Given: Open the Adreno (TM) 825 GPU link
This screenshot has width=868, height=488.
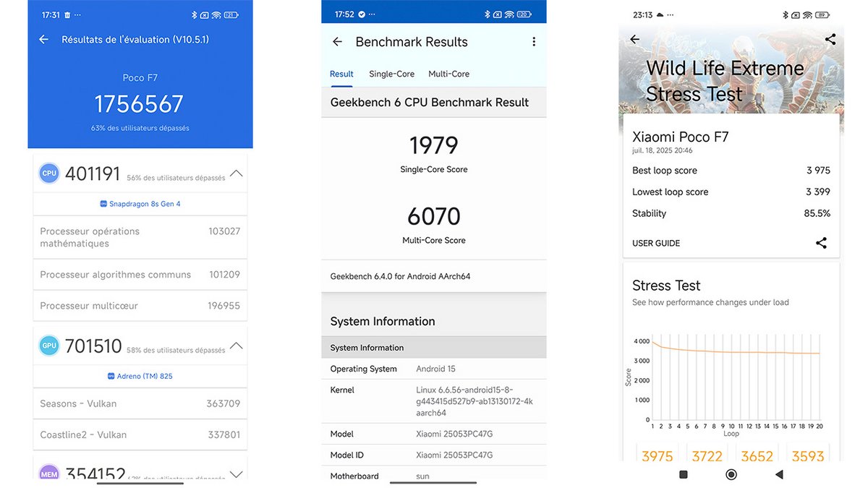Looking at the screenshot, I should (140, 376).
